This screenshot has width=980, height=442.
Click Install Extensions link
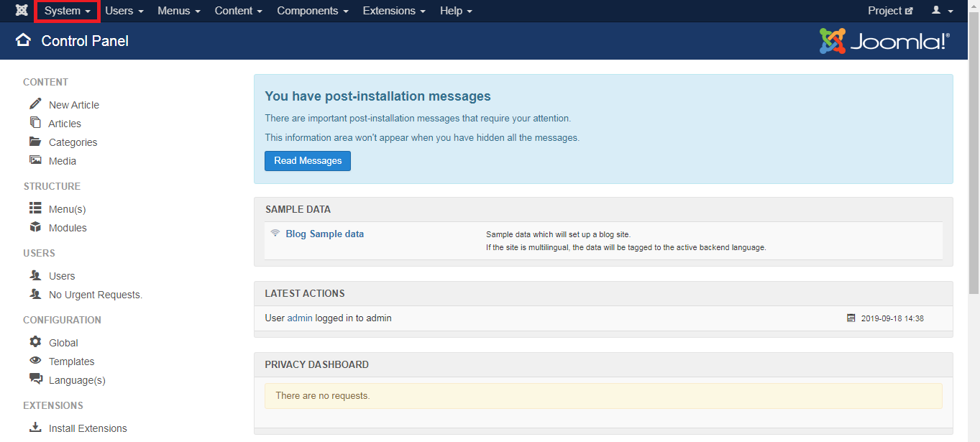(x=88, y=428)
